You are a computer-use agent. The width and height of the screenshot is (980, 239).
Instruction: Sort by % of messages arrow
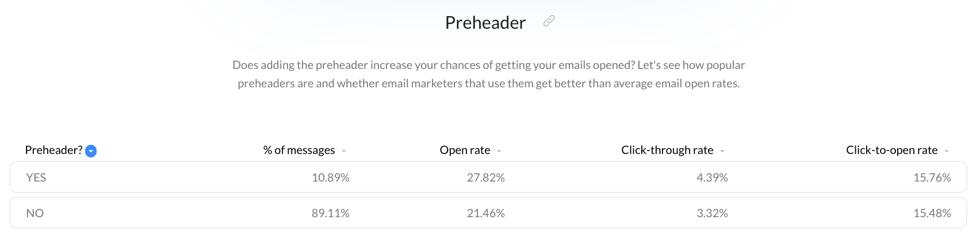[x=344, y=151]
